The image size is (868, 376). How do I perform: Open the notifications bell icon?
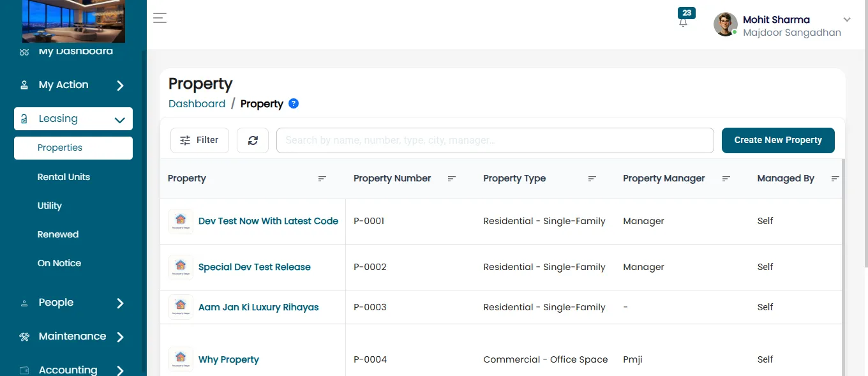684,22
